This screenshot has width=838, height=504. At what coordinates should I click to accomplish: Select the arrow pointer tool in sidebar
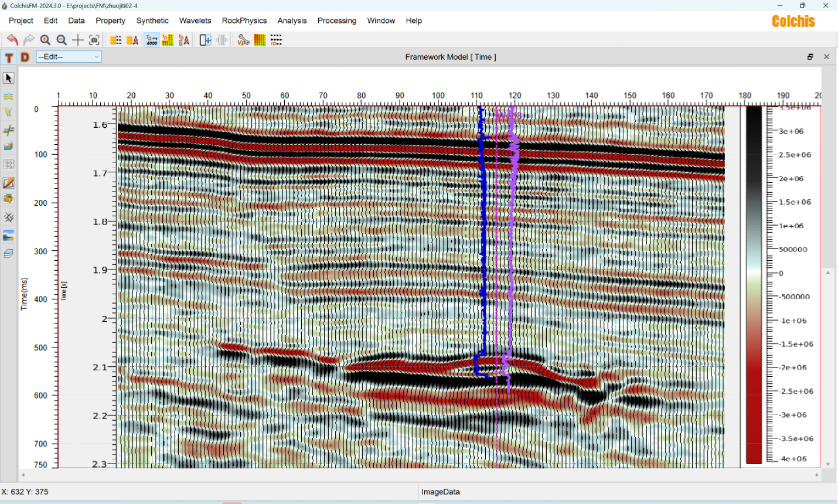click(x=8, y=78)
